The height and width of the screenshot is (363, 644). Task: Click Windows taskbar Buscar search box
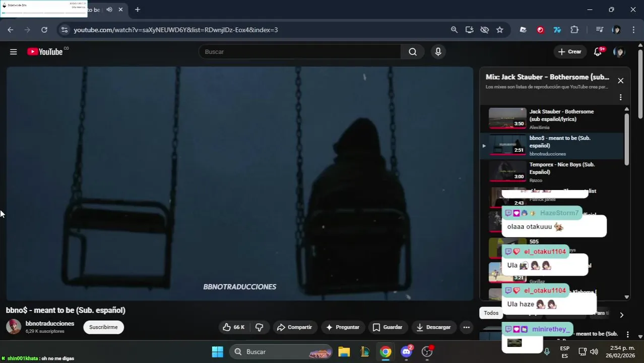point(282,351)
